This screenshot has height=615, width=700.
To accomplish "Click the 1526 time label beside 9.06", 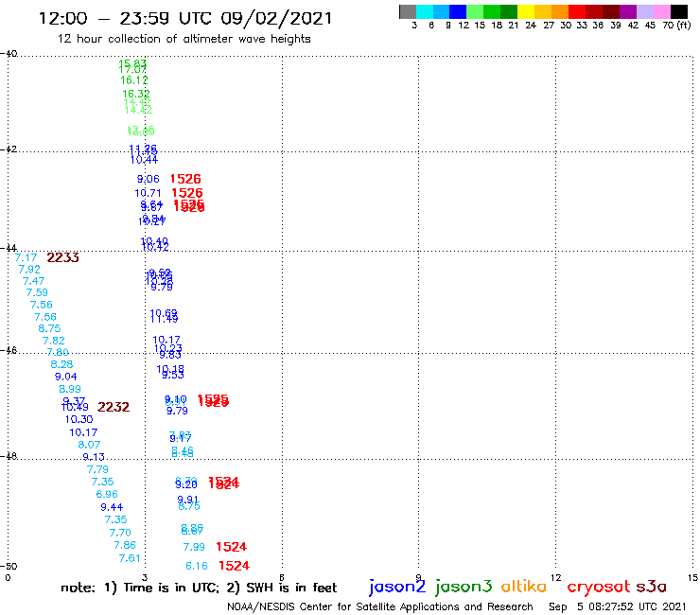I will click(x=185, y=179).
